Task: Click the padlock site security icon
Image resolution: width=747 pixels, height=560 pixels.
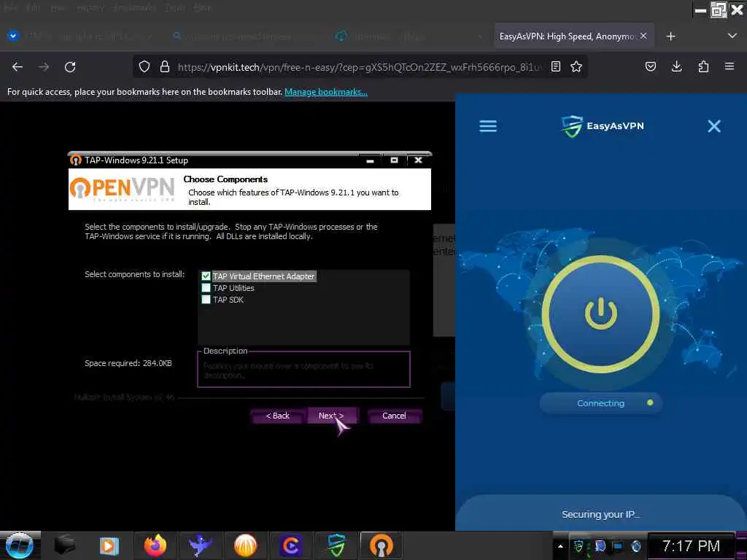Action: pyautogui.click(x=165, y=66)
